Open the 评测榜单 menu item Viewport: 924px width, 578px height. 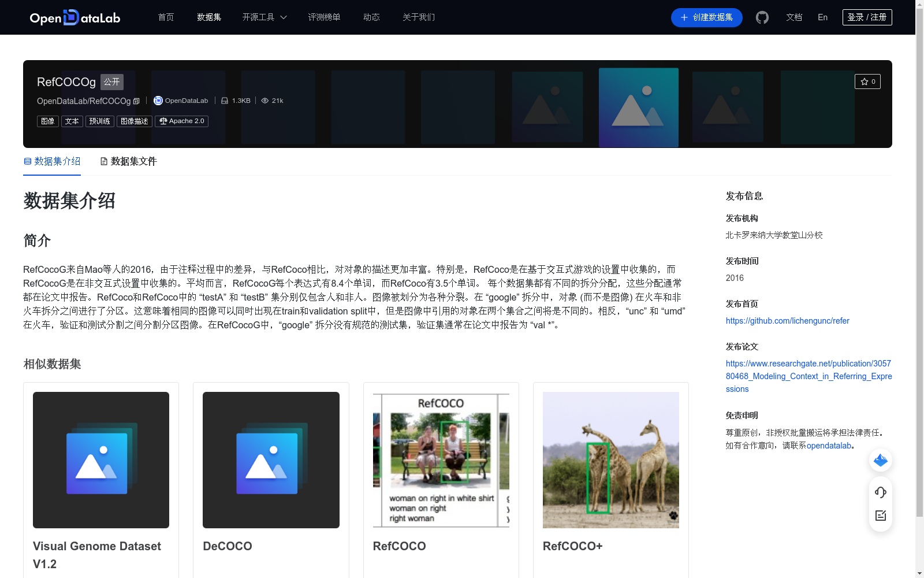click(x=324, y=17)
